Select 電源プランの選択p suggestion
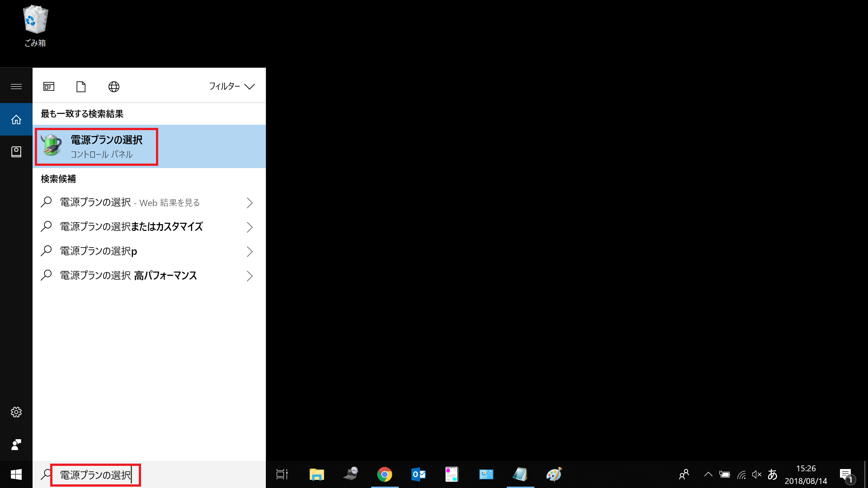This screenshot has height=488, width=868. [99, 251]
